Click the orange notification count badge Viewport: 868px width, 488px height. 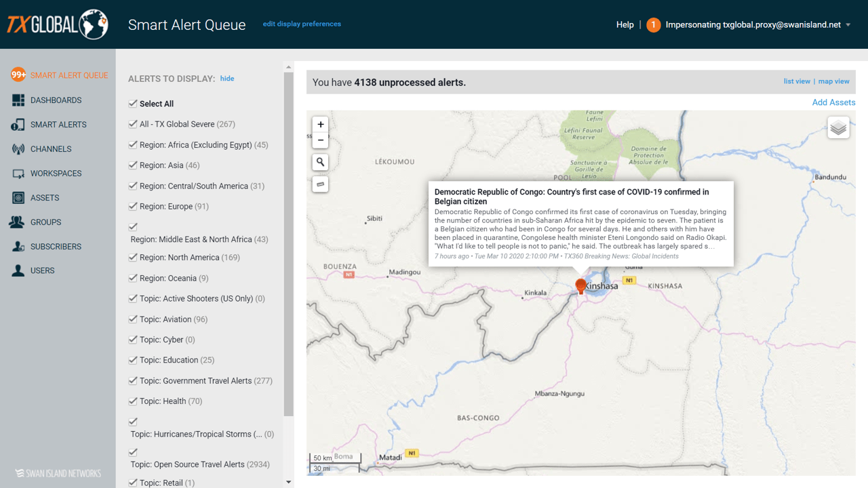pos(653,25)
